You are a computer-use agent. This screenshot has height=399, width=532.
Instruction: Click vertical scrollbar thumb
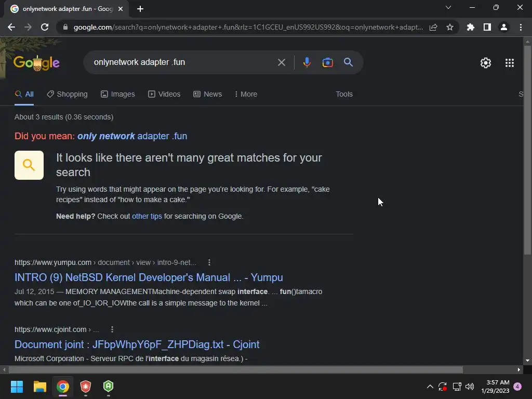[527, 149]
